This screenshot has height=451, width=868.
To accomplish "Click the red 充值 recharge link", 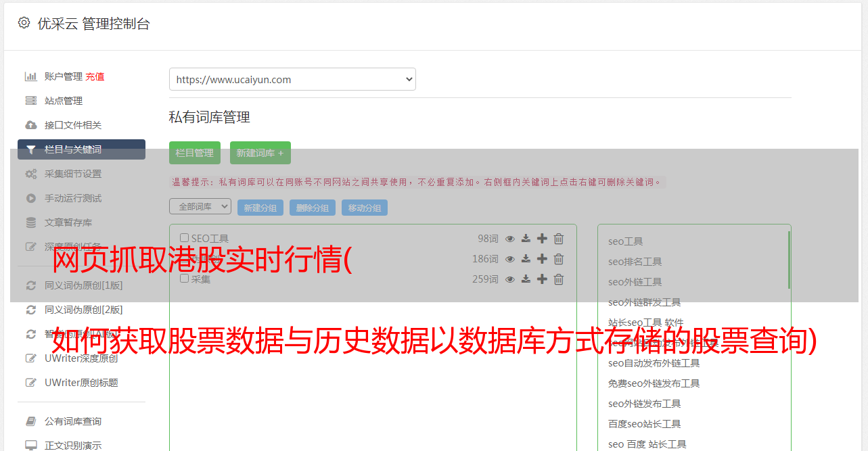I will coord(95,76).
